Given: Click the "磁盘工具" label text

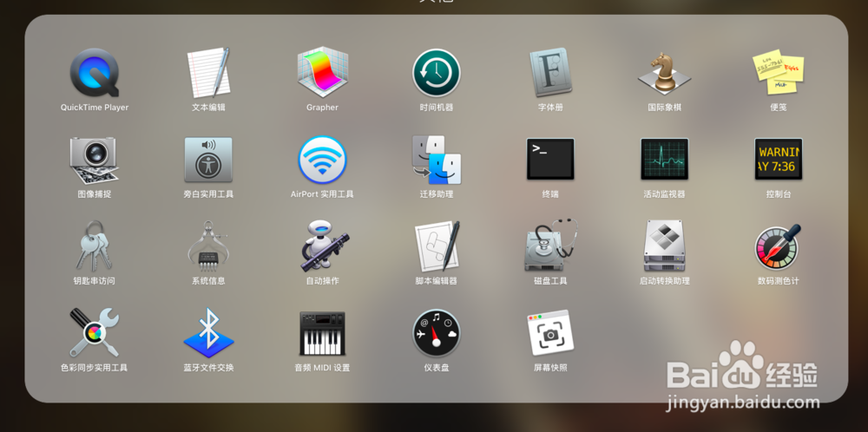Looking at the screenshot, I should (550, 281).
